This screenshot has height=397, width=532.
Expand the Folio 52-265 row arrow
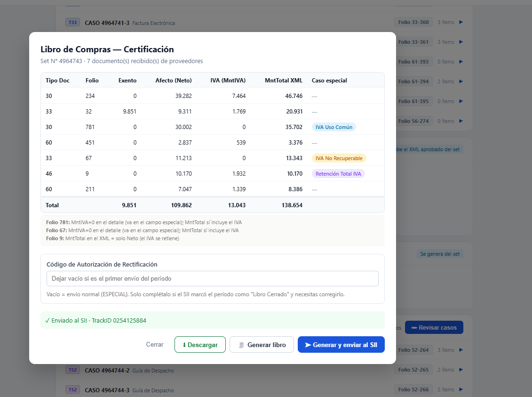[x=461, y=370]
